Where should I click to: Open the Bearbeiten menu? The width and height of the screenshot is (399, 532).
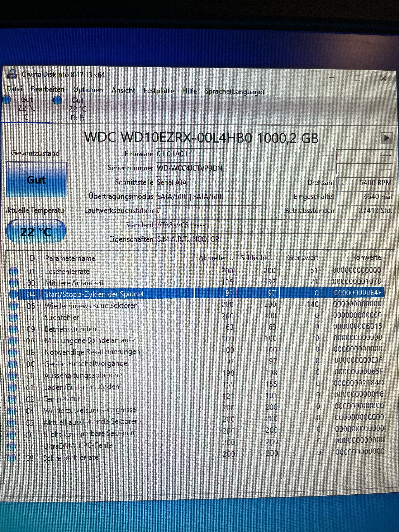(48, 89)
